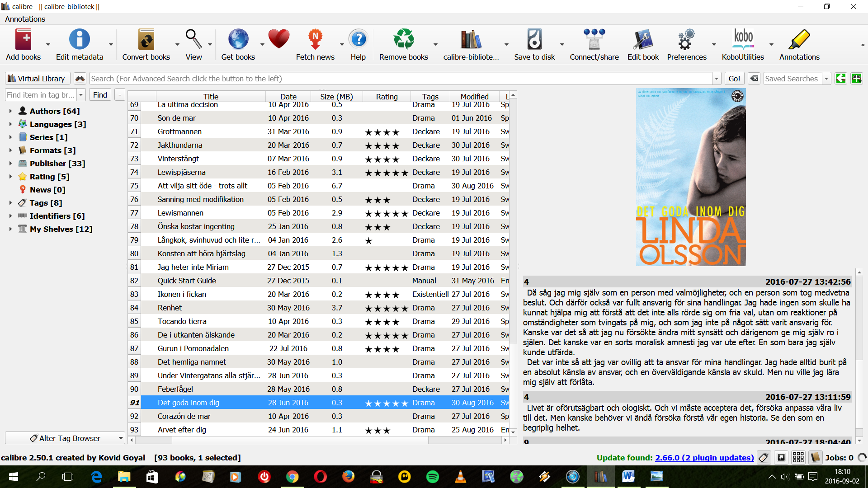This screenshot has width=868, height=488.
Task: Toggle the Tag Browser panel button
Action: 764,458
